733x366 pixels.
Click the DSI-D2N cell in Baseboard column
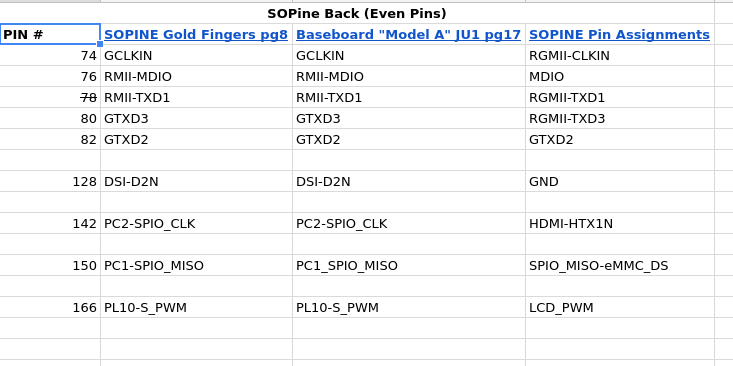[409, 181]
